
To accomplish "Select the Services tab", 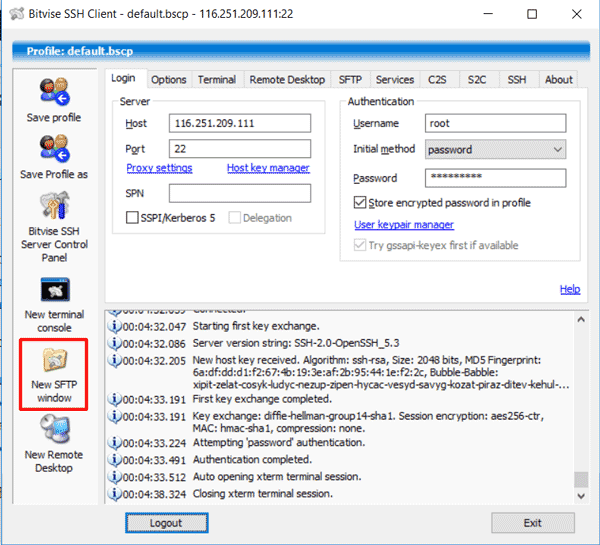I will click(395, 80).
